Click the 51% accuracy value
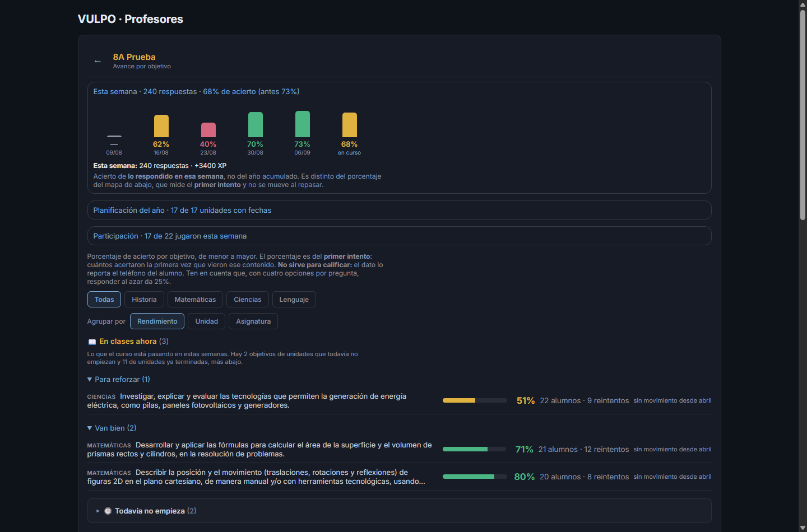This screenshot has width=807, height=532. tap(526, 400)
